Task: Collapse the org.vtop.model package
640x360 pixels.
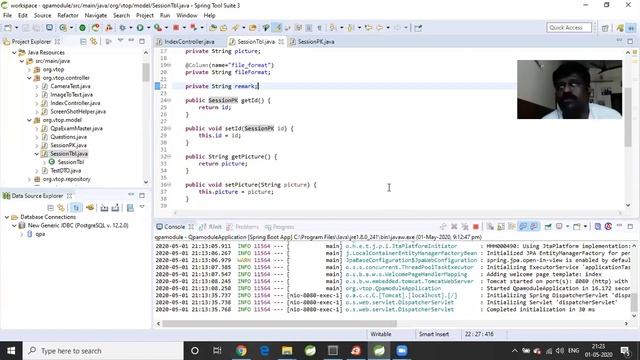Action: pos(29,120)
